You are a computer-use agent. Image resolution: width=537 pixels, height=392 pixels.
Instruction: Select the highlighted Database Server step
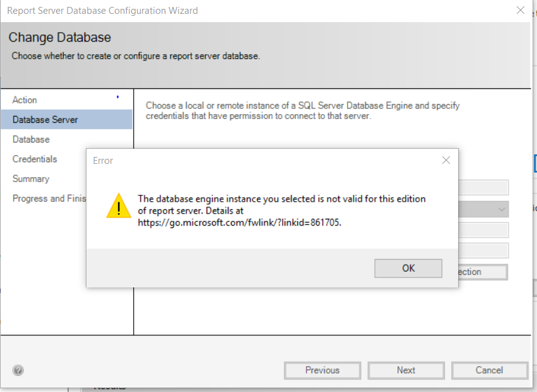[x=66, y=119]
